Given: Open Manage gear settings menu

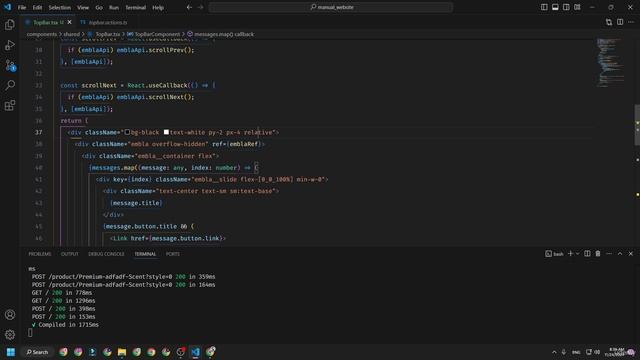Looking at the screenshot, I should (x=10, y=335).
